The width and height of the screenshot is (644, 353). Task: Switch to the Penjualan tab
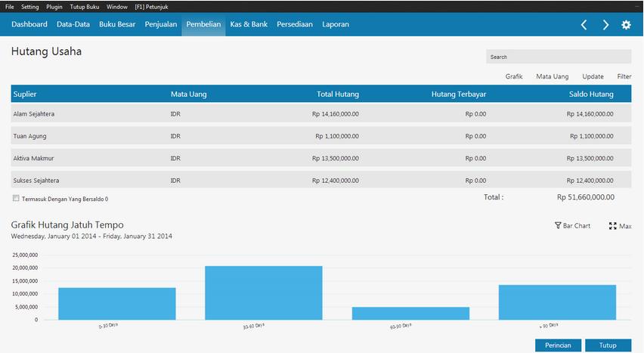click(161, 24)
